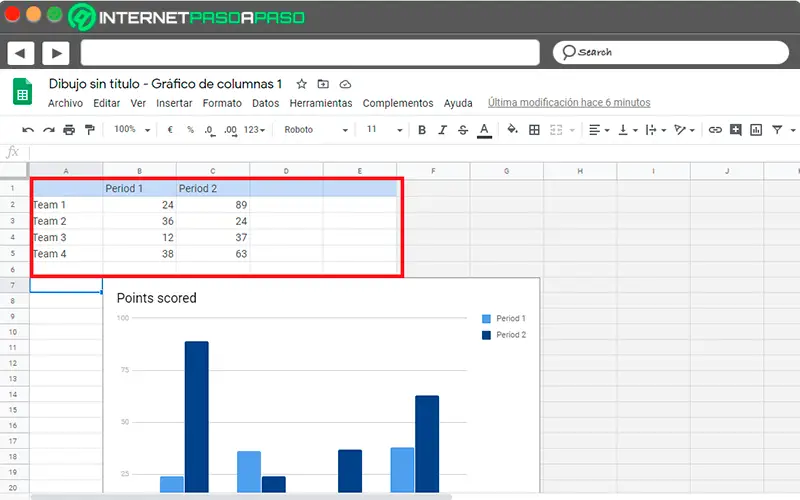Insert chart icon in toolbar
800x500 pixels.
(756, 130)
